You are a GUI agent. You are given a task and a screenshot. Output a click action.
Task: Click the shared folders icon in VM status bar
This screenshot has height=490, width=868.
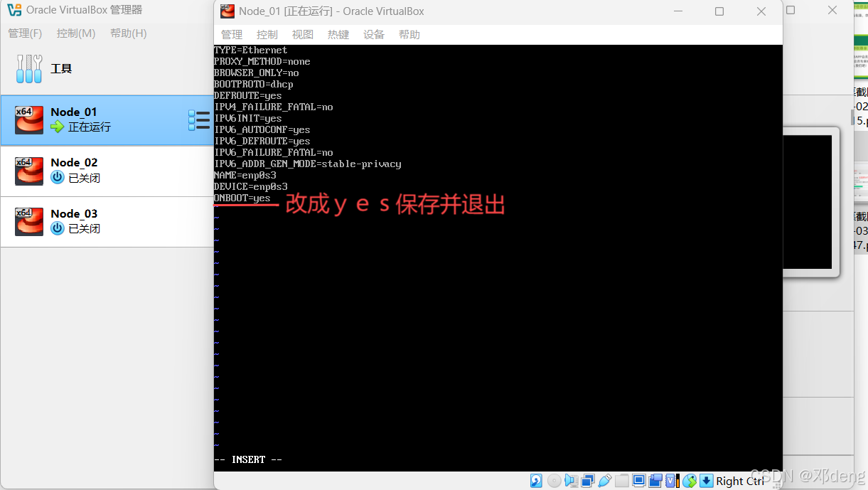point(622,481)
